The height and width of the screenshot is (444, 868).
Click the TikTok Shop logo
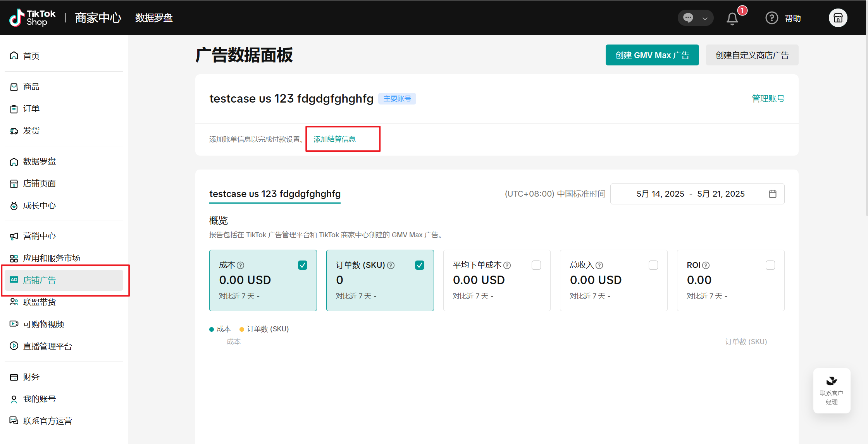point(33,18)
